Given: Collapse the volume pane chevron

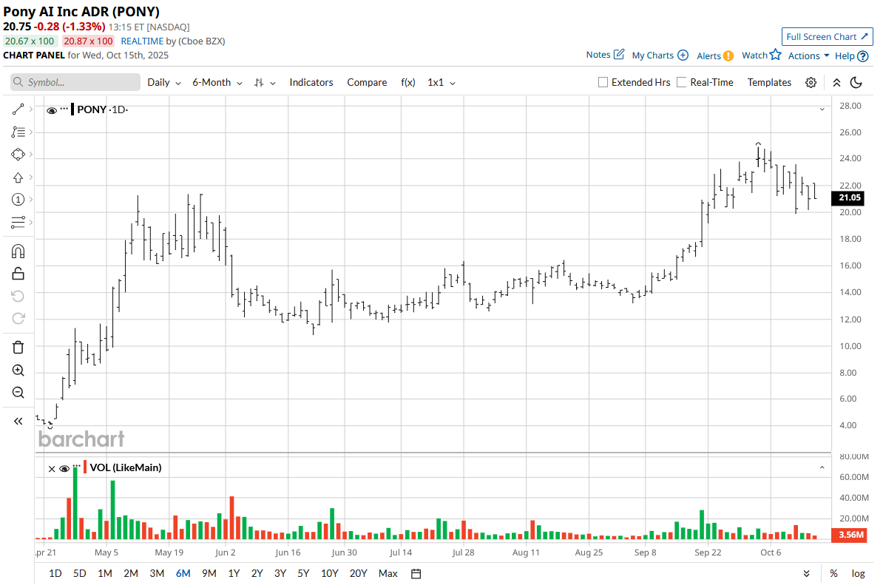Looking at the screenshot, I should coord(822,467).
